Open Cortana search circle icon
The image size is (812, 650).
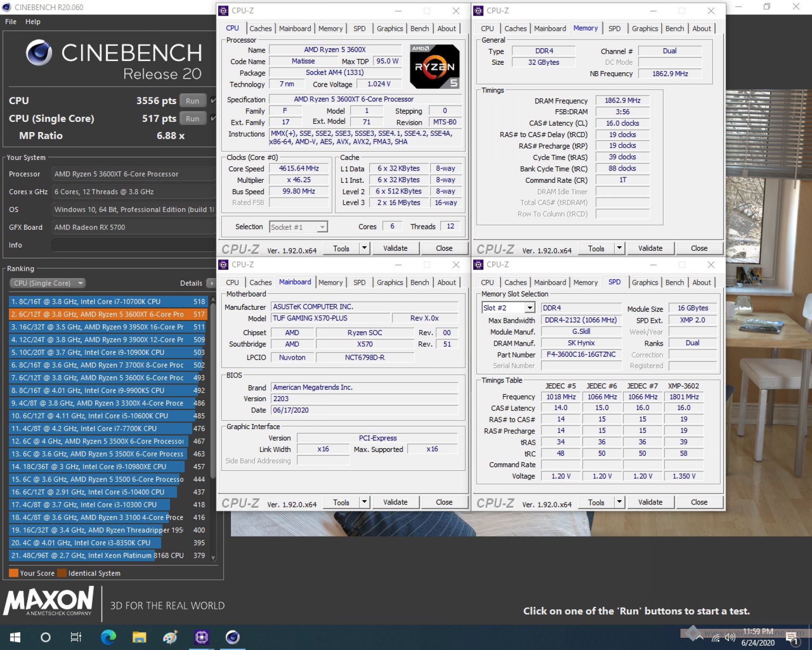point(45,637)
